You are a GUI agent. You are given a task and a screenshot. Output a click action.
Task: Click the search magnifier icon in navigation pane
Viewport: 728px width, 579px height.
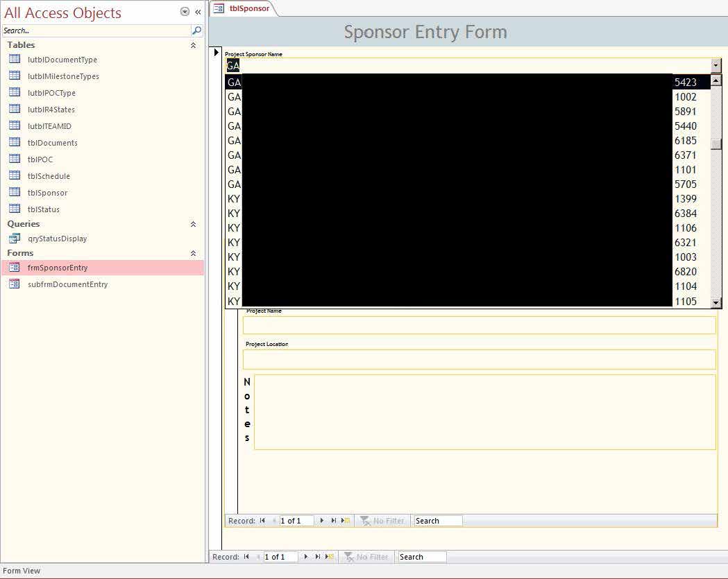(196, 31)
